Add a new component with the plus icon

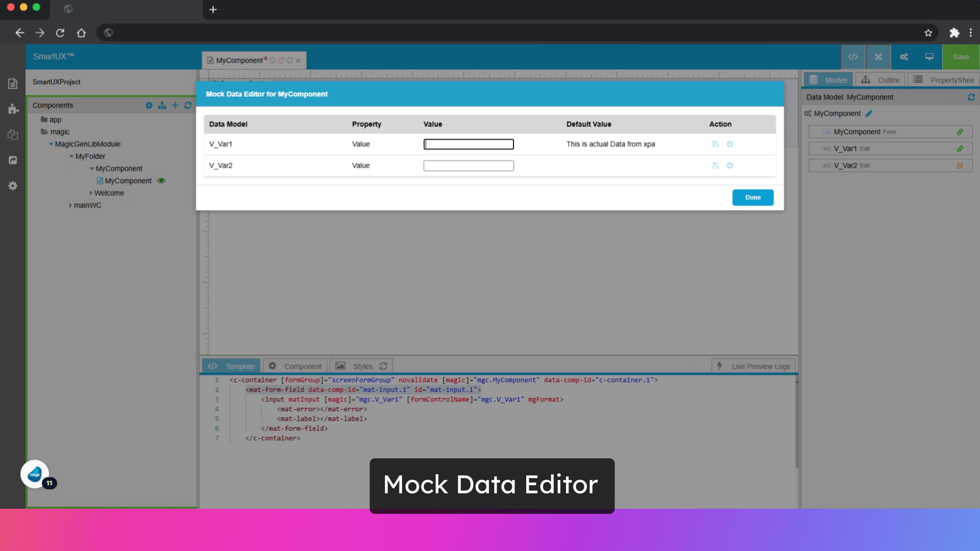[176, 105]
